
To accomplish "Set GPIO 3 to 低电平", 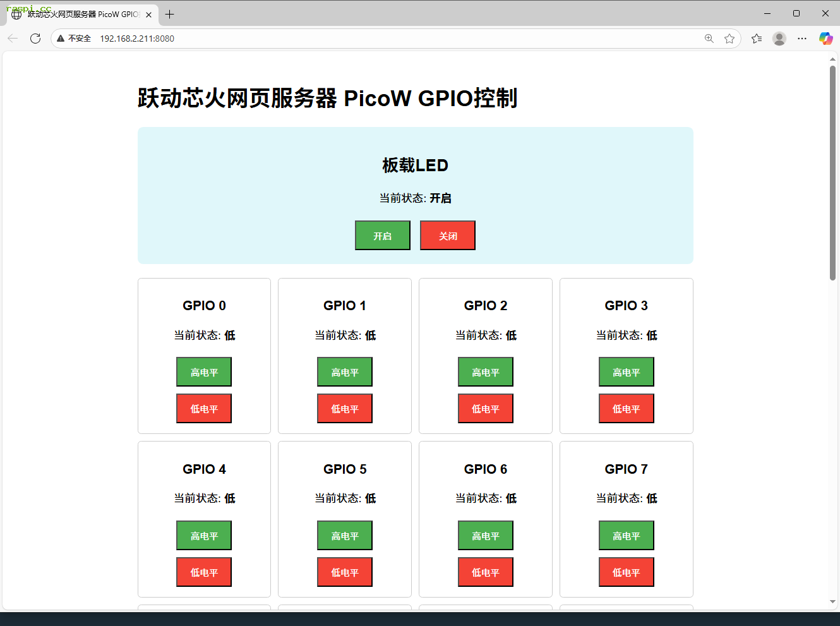I will click(626, 408).
